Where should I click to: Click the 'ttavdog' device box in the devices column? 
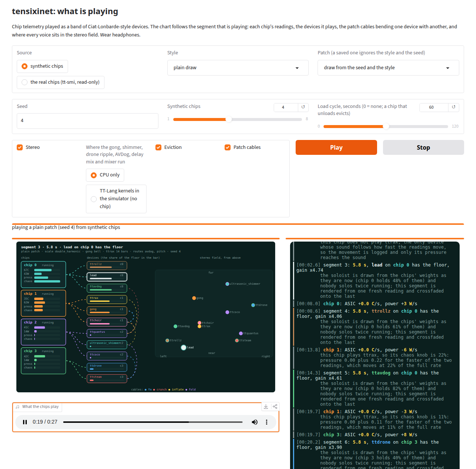click(107, 288)
